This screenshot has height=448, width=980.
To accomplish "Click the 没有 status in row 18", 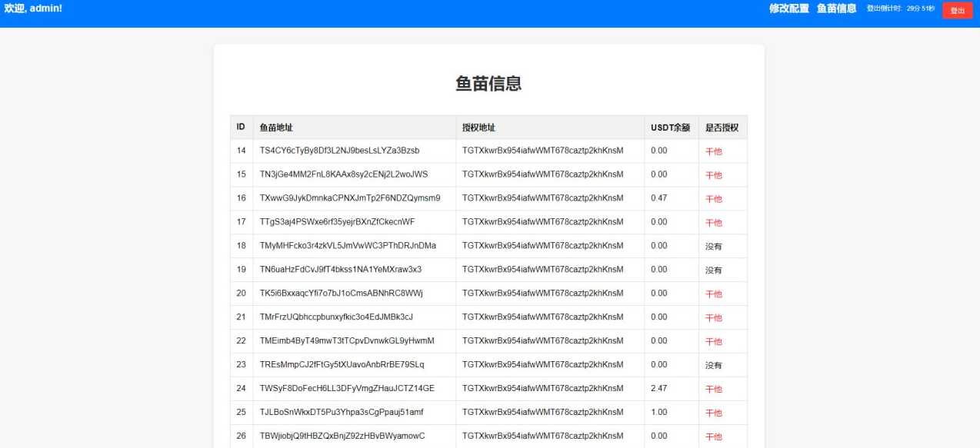I will pos(714,247).
